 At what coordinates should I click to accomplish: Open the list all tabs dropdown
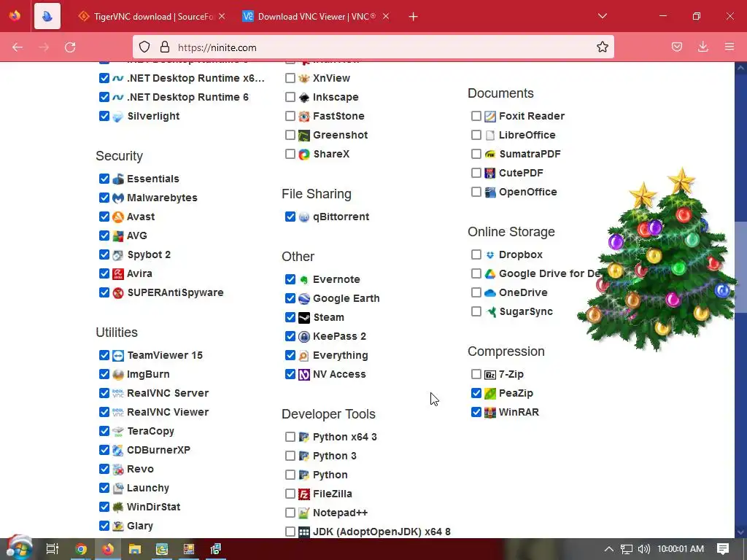click(x=602, y=16)
